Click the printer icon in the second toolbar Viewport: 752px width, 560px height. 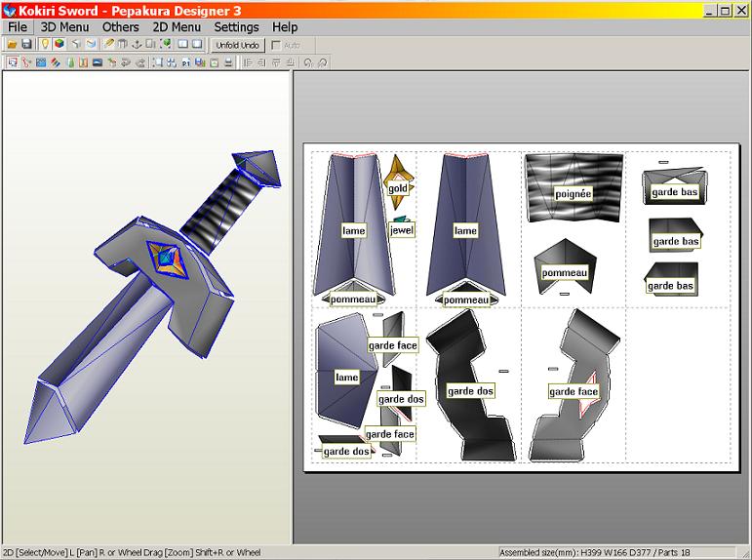229,62
